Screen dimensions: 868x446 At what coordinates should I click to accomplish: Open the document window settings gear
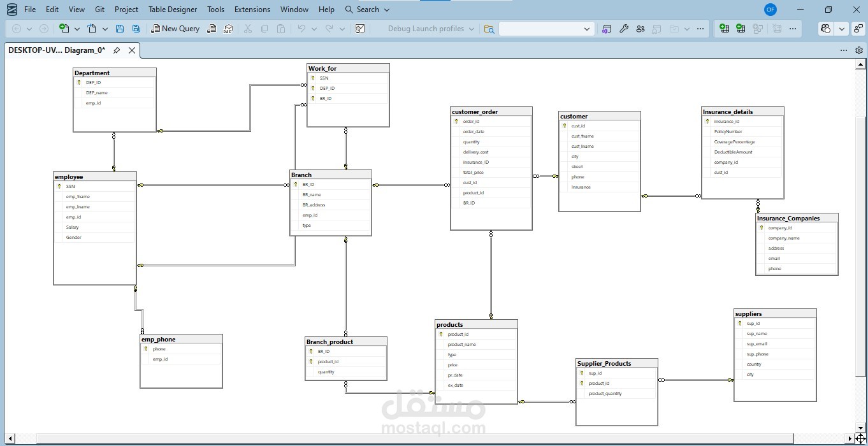859,50
